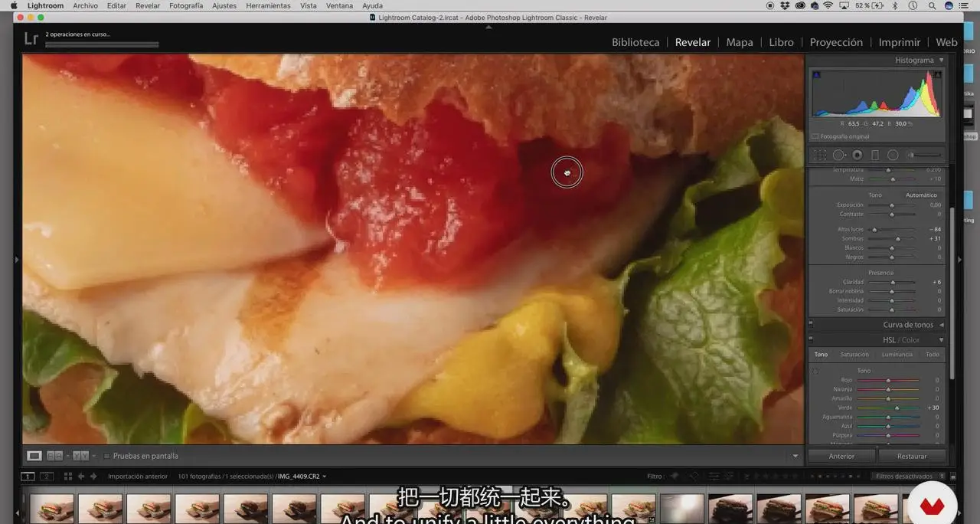Toggle the HSL panel on/off switch
980x524 pixels.
click(x=811, y=340)
